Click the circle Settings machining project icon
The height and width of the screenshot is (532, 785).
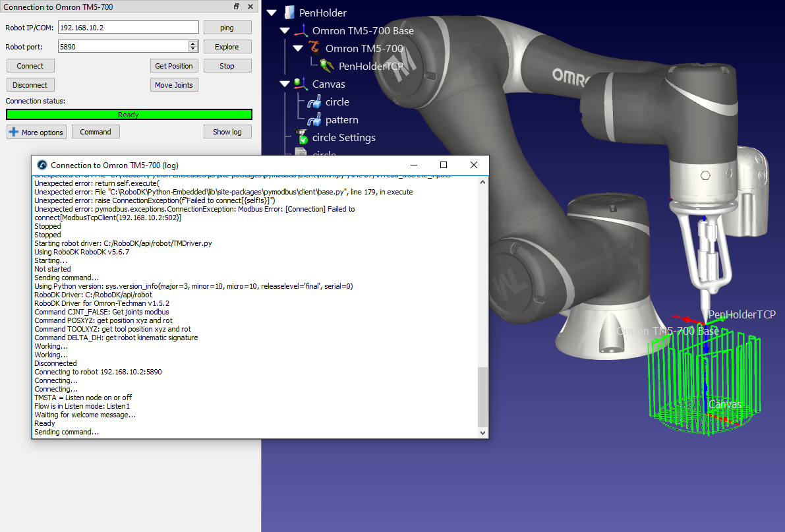[301, 137]
